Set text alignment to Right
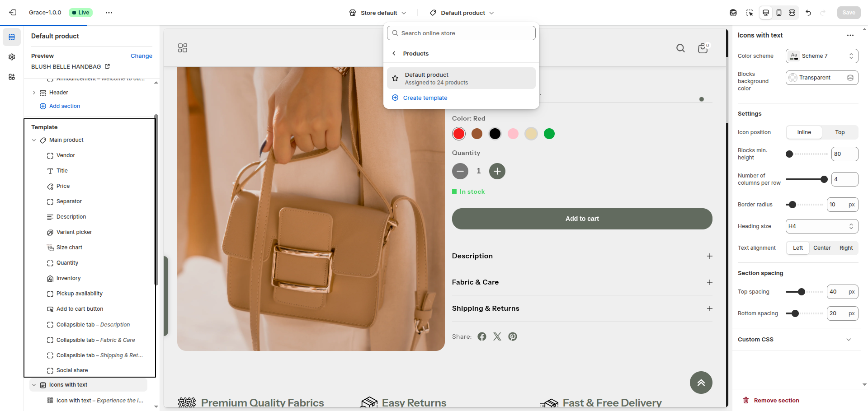 pos(846,248)
